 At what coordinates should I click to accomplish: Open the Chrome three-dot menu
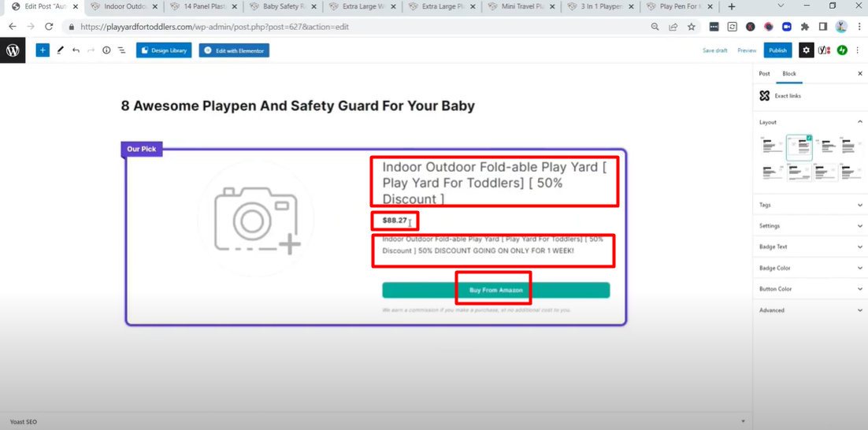click(x=859, y=27)
